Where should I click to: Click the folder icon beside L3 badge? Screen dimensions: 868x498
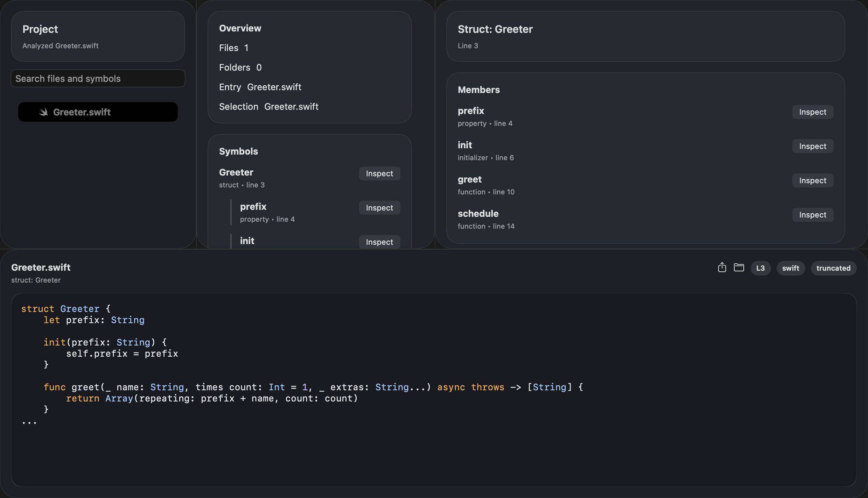pyautogui.click(x=739, y=268)
